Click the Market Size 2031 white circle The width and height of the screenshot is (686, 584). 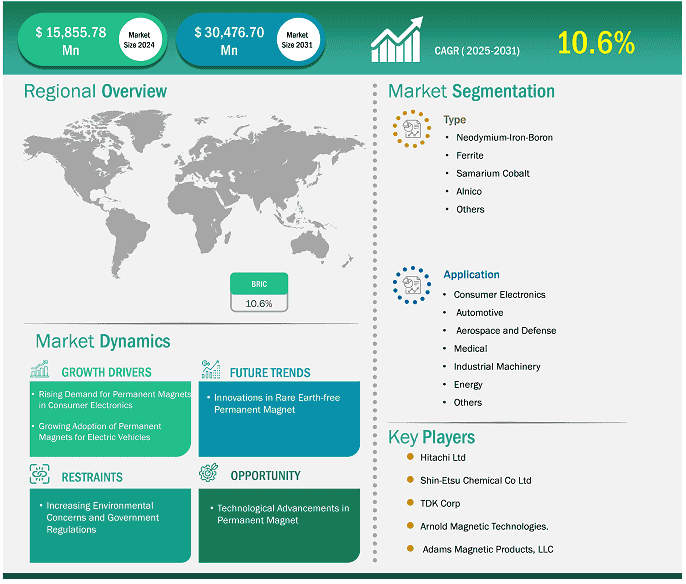tap(298, 40)
